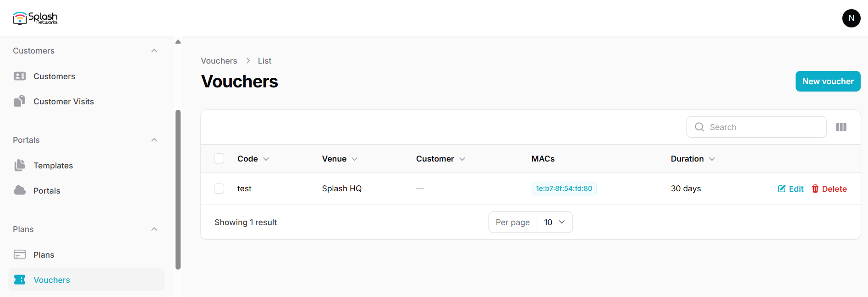The width and height of the screenshot is (868, 297).
Task: Click the Plans card icon
Action: (x=20, y=254)
